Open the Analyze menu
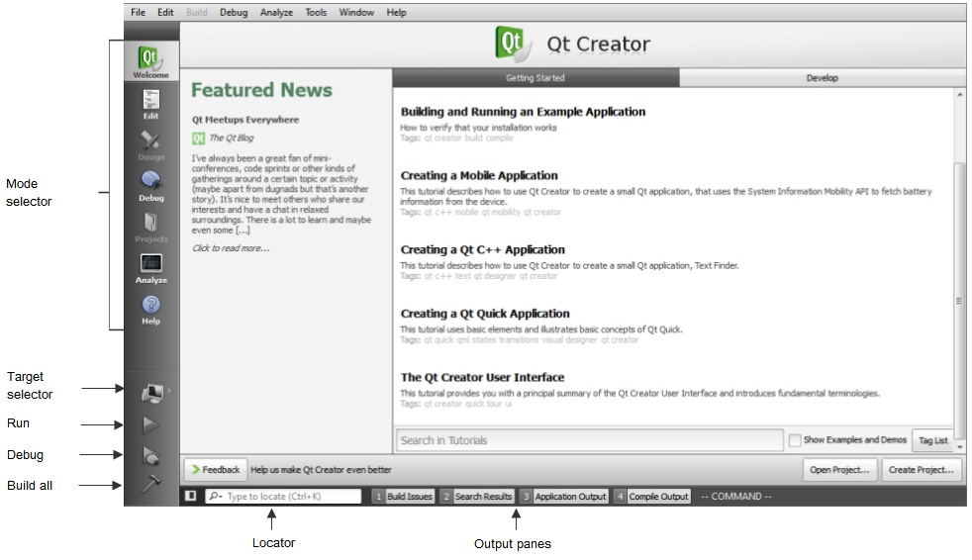972x560 pixels. click(276, 13)
